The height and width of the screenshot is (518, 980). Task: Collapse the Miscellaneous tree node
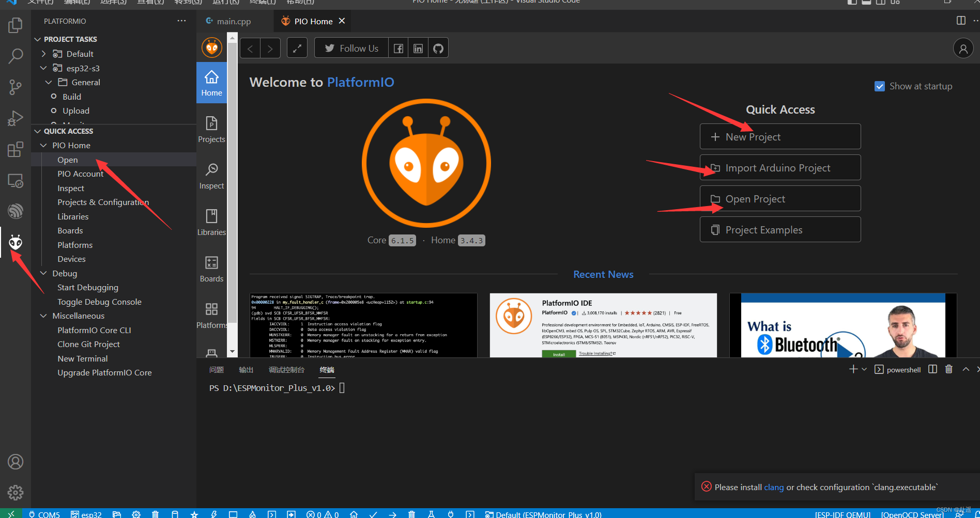tap(43, 316)
